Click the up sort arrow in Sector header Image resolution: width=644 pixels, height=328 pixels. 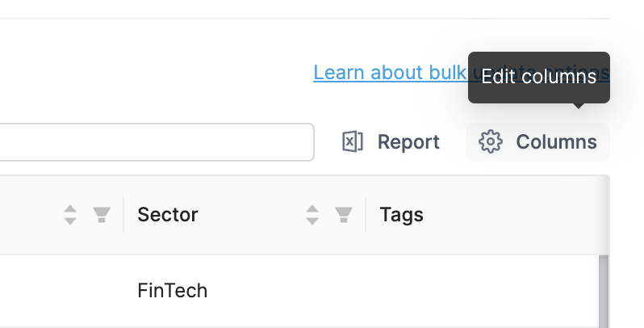point(313,209)
